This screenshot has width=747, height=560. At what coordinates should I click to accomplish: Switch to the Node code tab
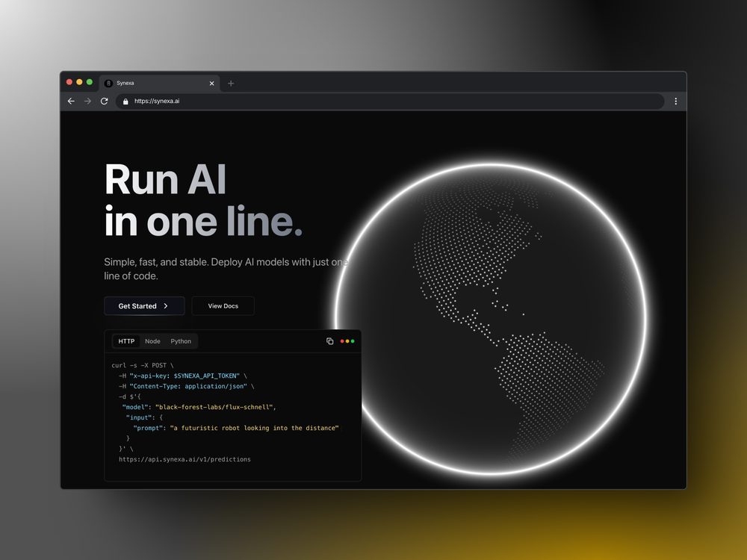152,341
